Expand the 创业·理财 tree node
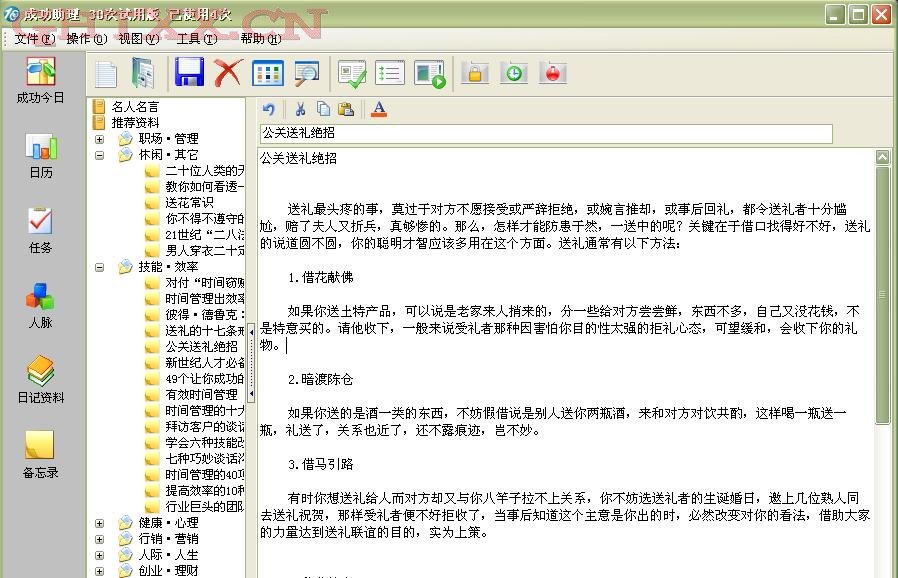Screen dimensions: 898x578 100,571
